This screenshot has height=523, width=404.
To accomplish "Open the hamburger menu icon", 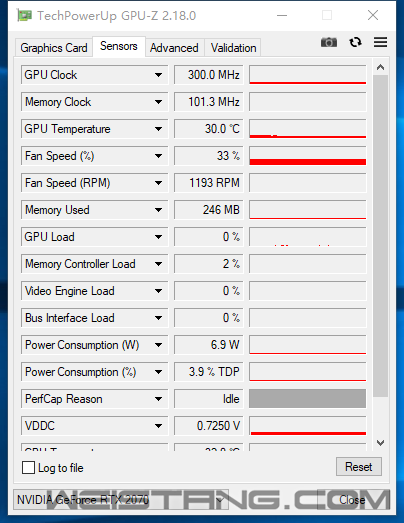I will click(x=380, y=42).
